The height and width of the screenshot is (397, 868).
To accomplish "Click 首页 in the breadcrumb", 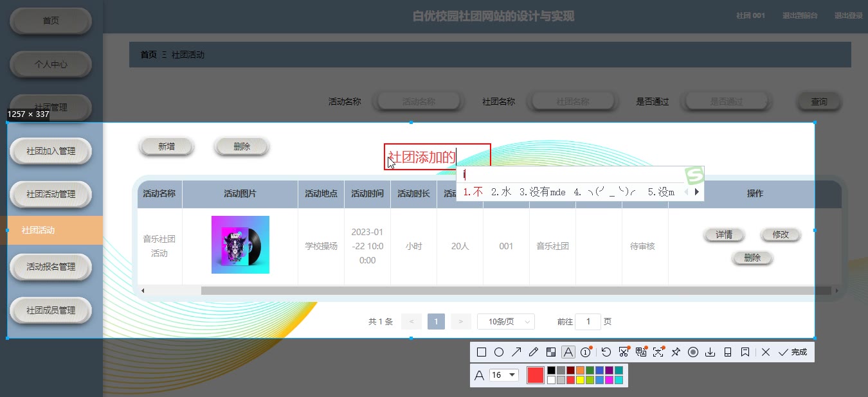I will [x=149, y=55].
